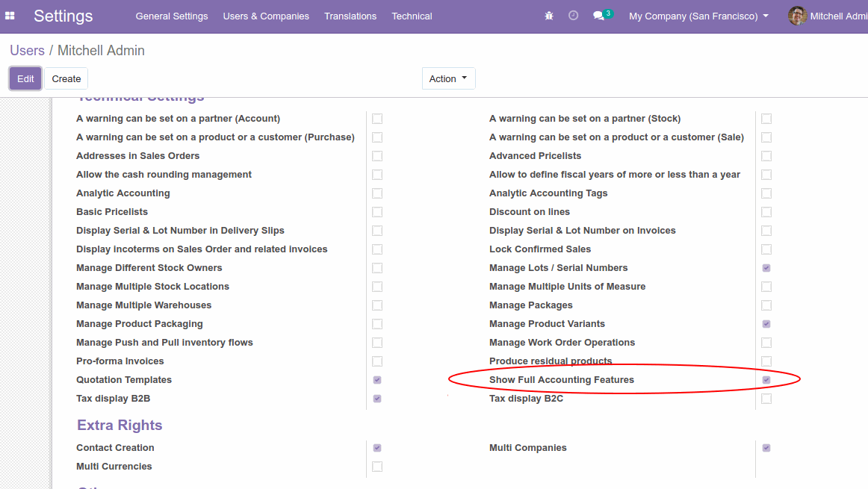
Task: Click the Extra Rights section heading
Action: pyautogui.click(x=120, y=425)
